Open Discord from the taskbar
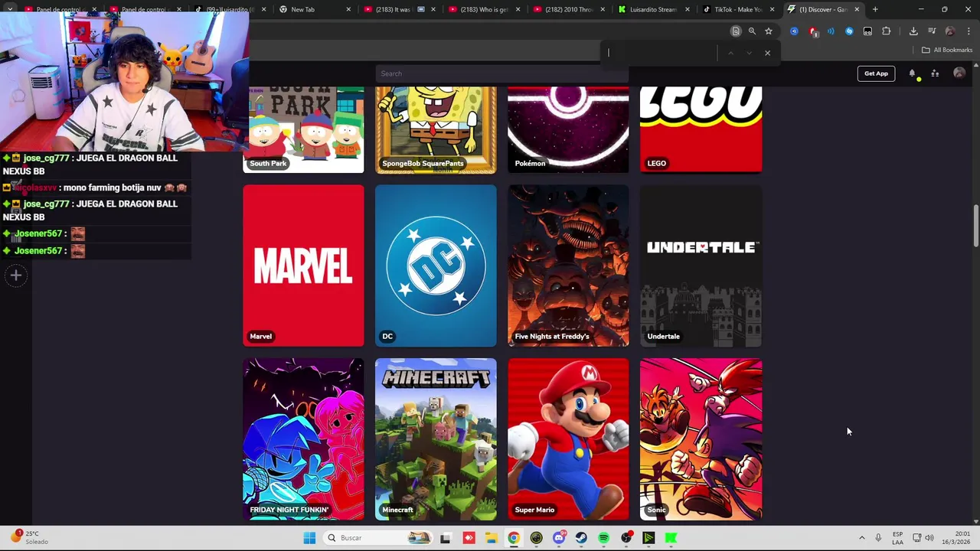 [x=559, y=538]
